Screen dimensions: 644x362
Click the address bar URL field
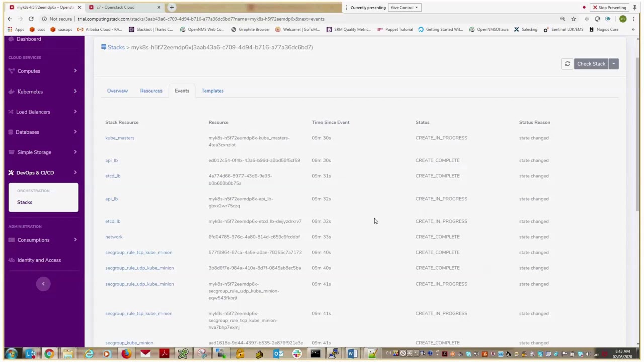(x=302, y=19)
